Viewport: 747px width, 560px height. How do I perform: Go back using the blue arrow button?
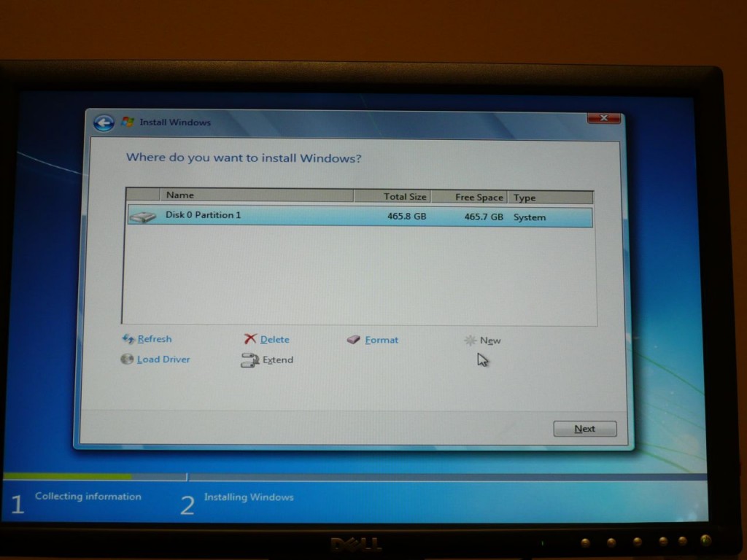click(104, 122)
